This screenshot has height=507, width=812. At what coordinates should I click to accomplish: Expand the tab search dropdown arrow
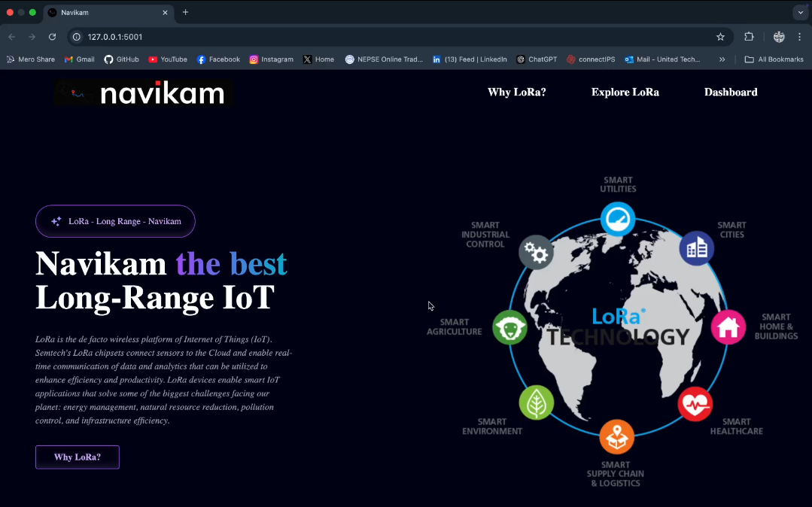[801, 13]
